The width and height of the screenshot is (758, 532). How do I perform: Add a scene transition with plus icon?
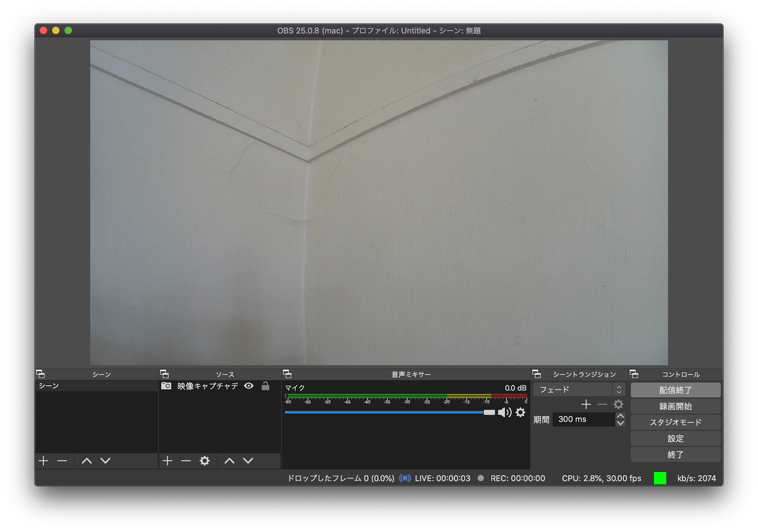586,405
